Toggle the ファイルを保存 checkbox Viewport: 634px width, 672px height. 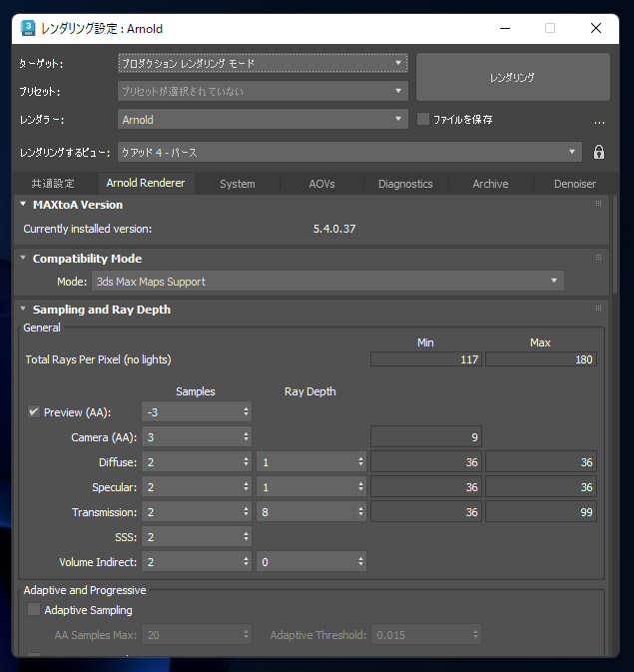click(x=423, y=119)
